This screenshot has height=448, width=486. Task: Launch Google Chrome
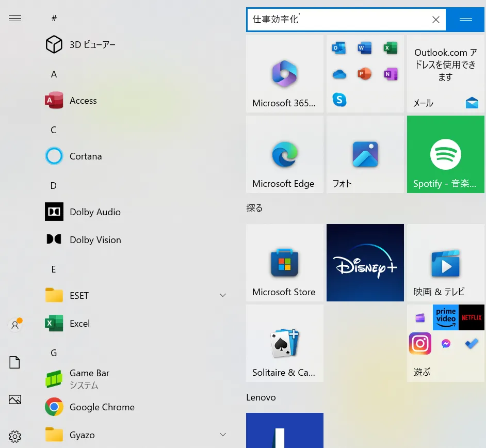click(x=136, y=407)
